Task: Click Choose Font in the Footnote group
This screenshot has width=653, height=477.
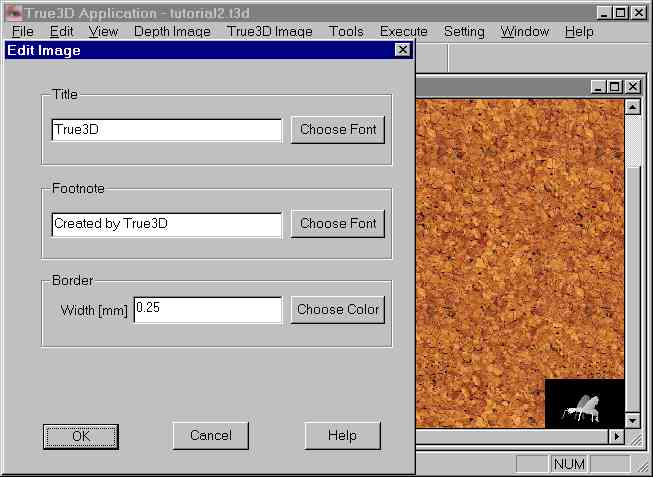Action: tap(338, 224)
